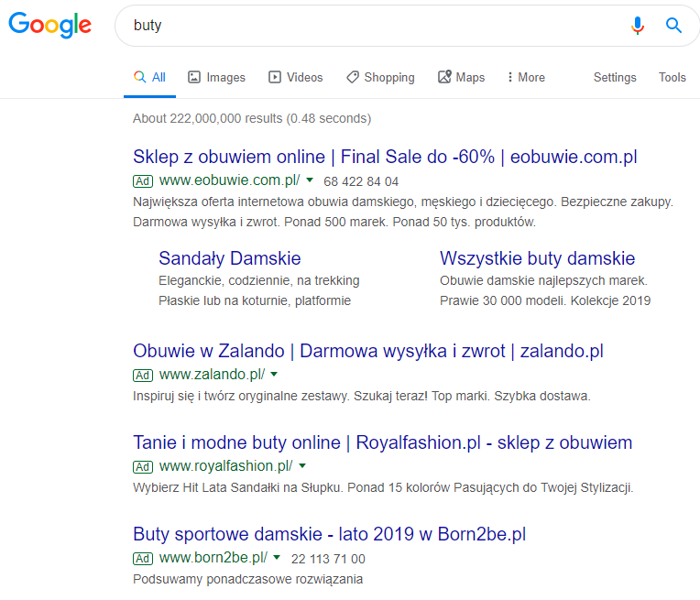Open the Images tab

[216, 77]
